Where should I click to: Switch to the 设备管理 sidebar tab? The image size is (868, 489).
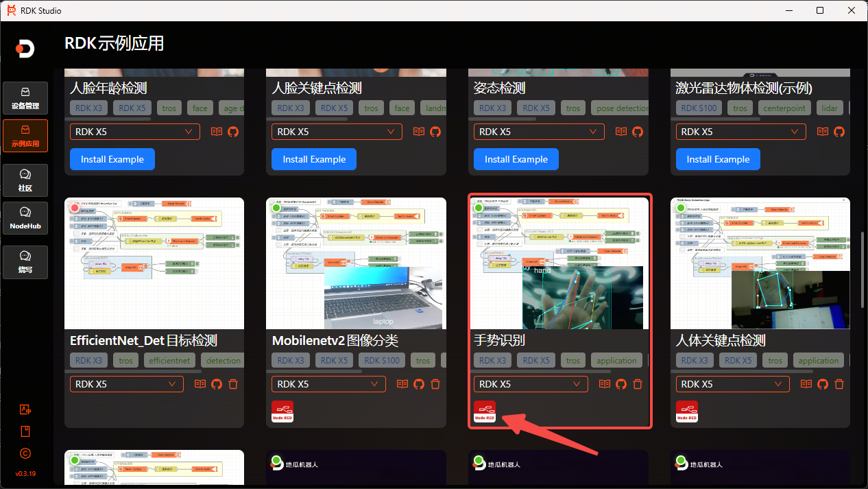click(x=25, y=98)
